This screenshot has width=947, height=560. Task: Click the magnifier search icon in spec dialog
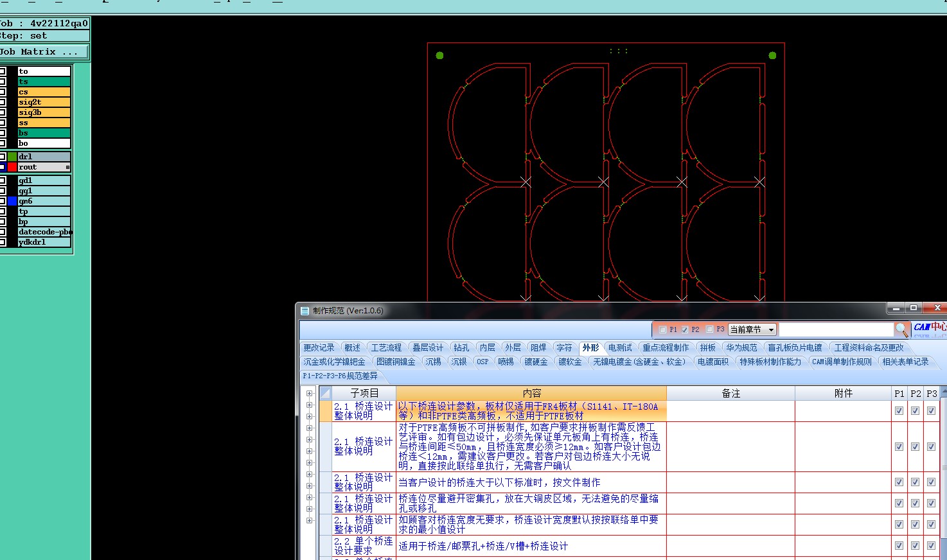[902, 329]
